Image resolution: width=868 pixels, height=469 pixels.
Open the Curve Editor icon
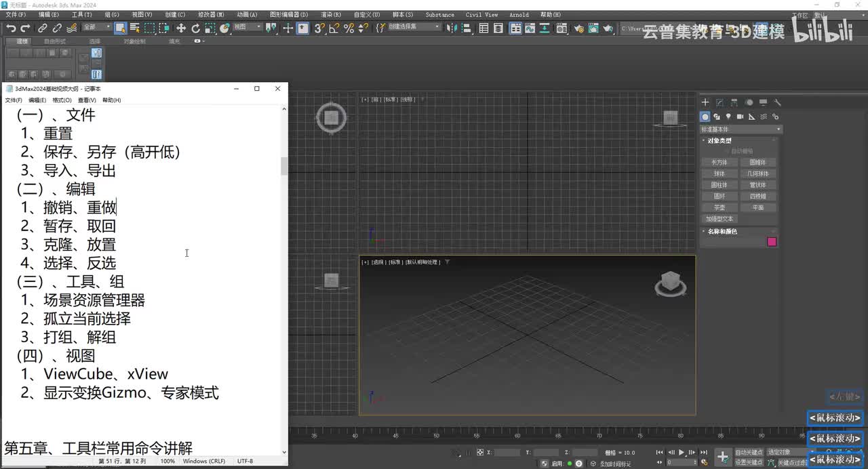[530, 28]
